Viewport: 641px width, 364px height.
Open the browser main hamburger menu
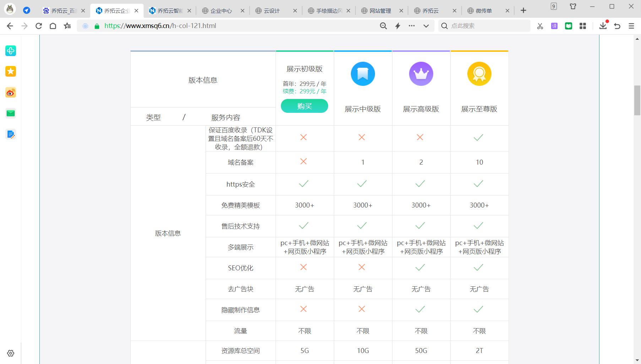click(x=631, y=26)
